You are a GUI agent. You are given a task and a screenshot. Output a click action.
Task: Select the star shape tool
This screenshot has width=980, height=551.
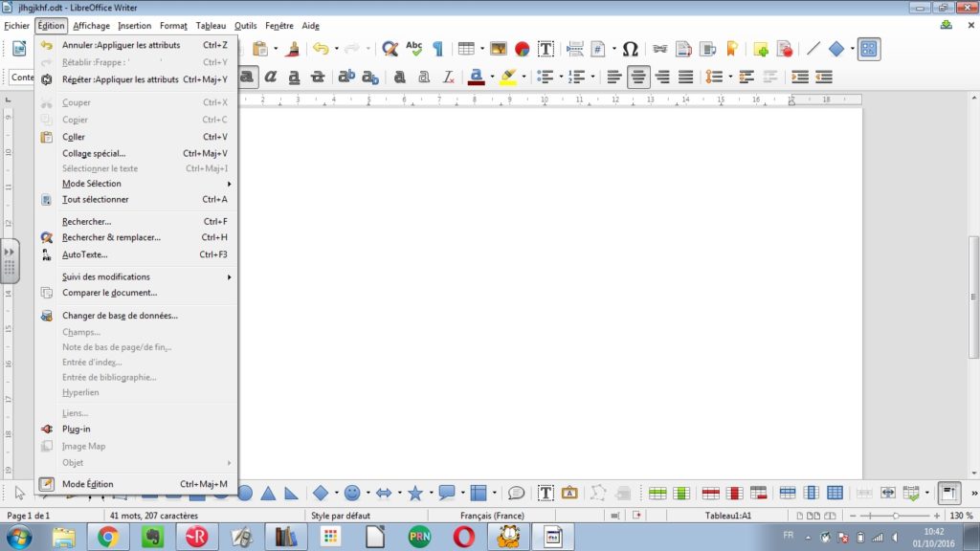tap(415, 493)
